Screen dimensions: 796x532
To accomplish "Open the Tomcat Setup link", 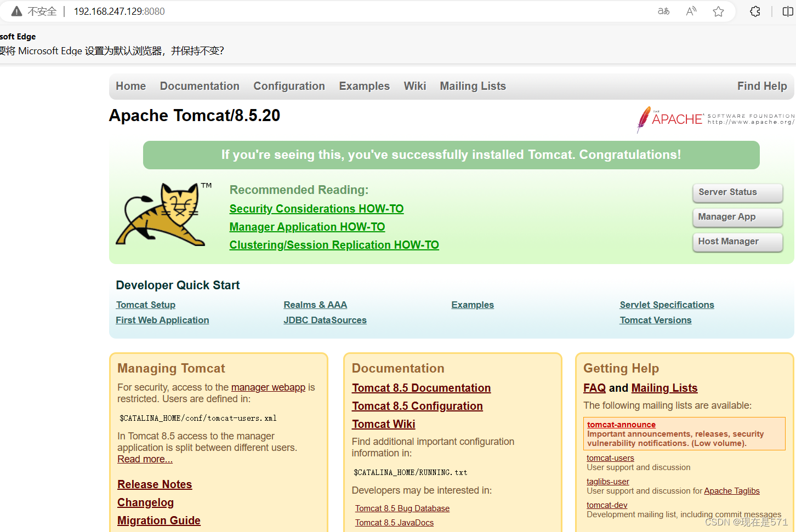I will point(145,305).
